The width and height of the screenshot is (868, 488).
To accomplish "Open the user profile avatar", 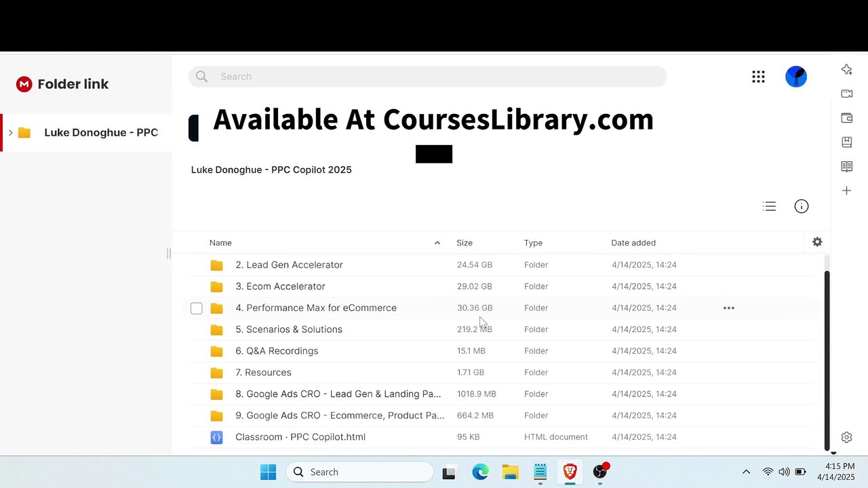I will (x=796, y=77).
